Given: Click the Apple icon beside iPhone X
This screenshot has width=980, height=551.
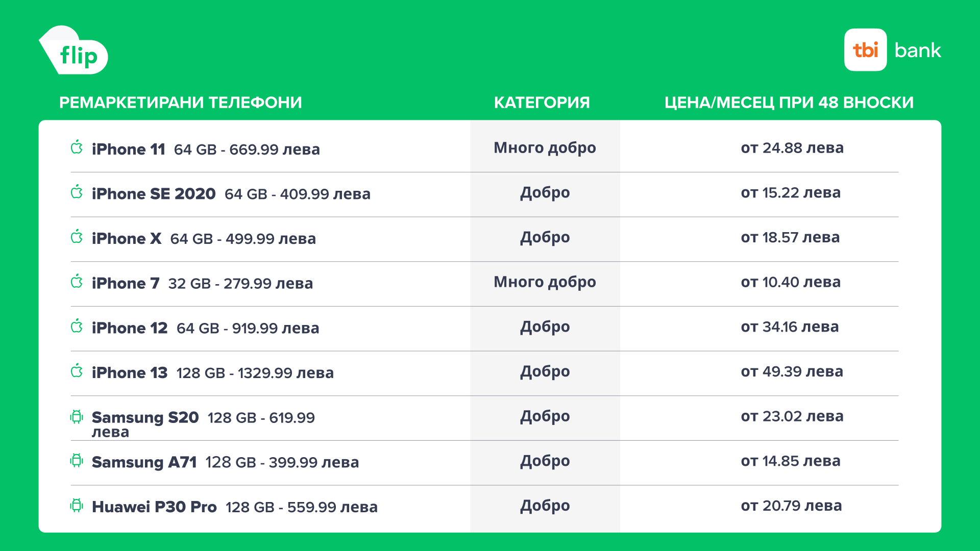Looking at the screenshot, I should [x=77, y=237].
